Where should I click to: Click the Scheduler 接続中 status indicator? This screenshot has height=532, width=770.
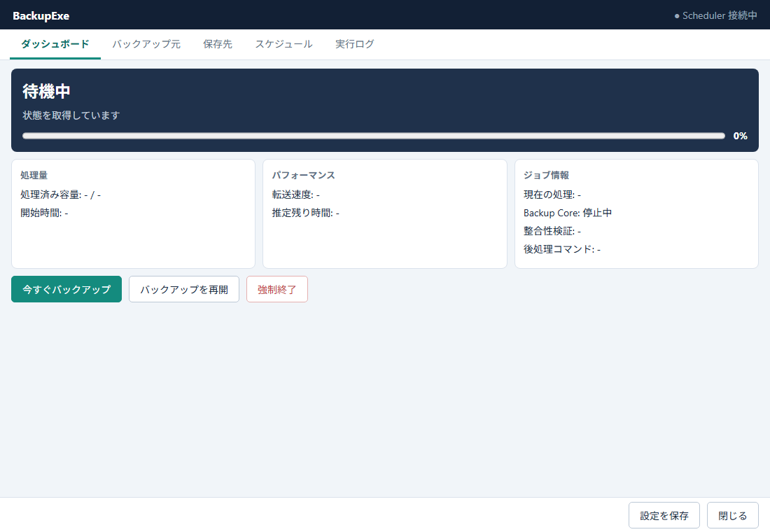pos(715,15)
